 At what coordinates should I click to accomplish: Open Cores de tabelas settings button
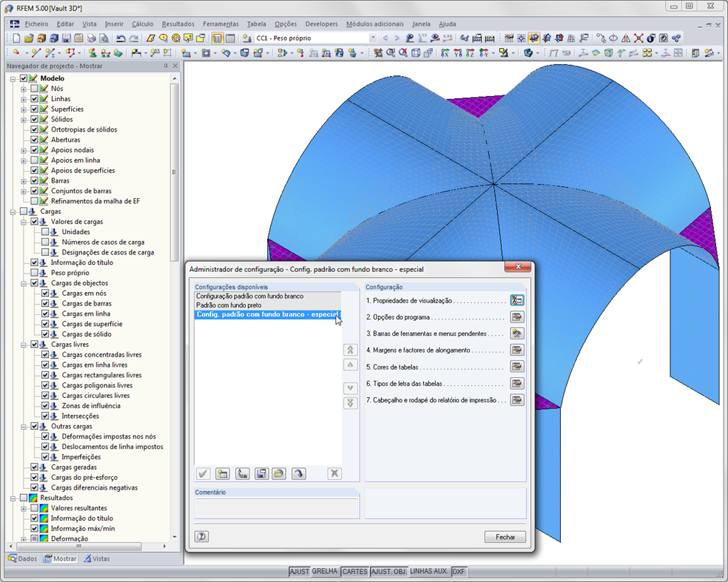point(517,367)
